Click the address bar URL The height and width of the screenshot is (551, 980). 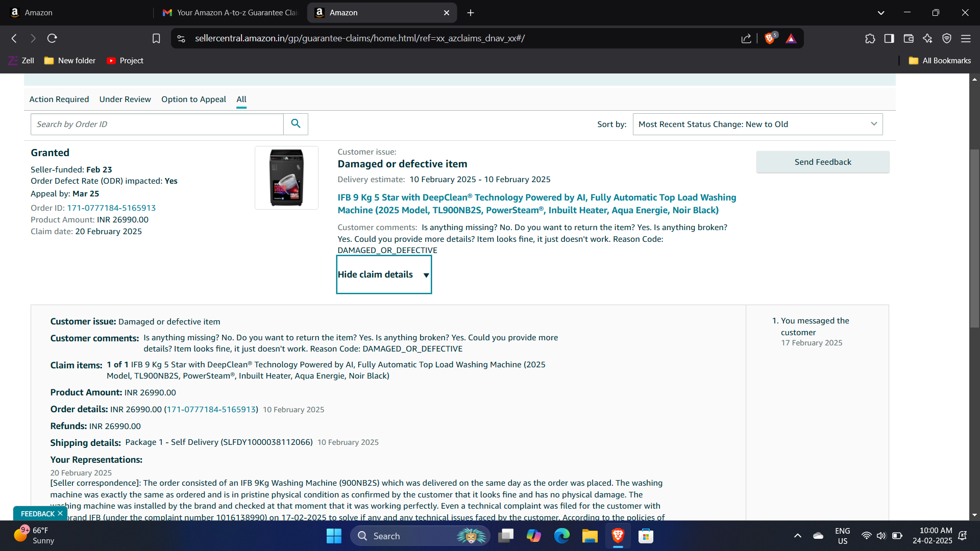click(x=360, y=38)
